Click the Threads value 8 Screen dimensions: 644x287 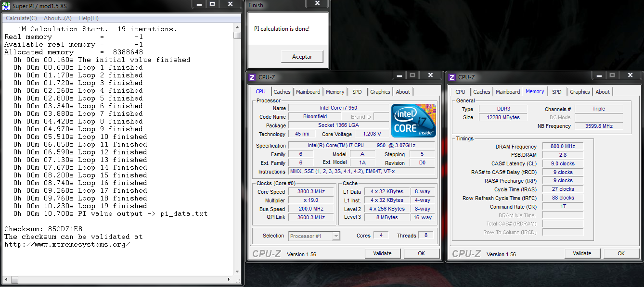(425, 236)
